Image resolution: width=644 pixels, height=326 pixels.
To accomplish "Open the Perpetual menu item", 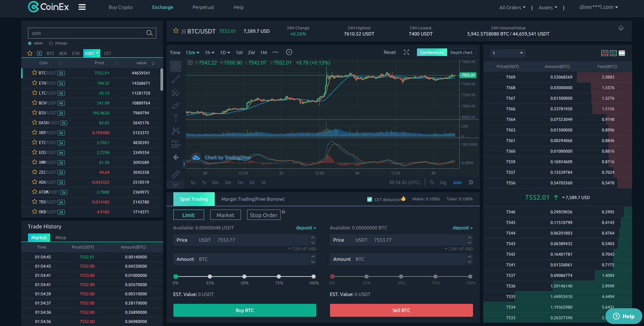I will click(x=203, y=7).
